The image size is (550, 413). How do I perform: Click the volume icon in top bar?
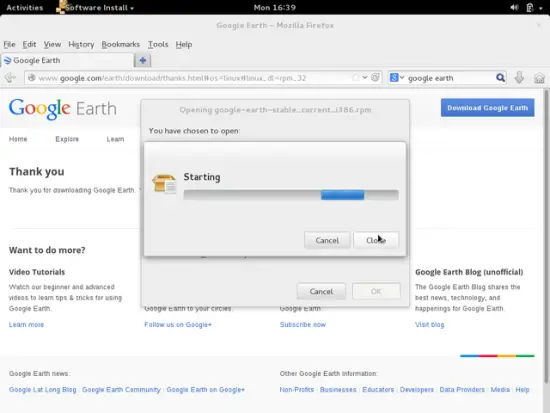point(514,7)
